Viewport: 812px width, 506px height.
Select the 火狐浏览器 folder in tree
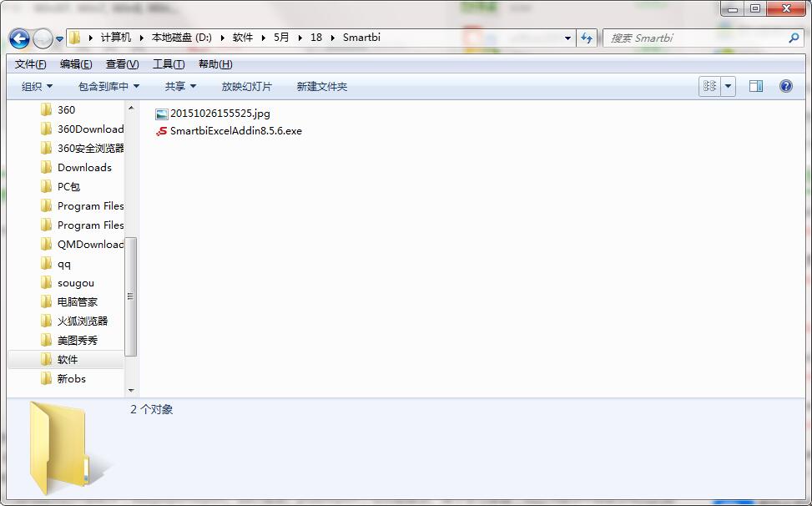click(82, 321)
